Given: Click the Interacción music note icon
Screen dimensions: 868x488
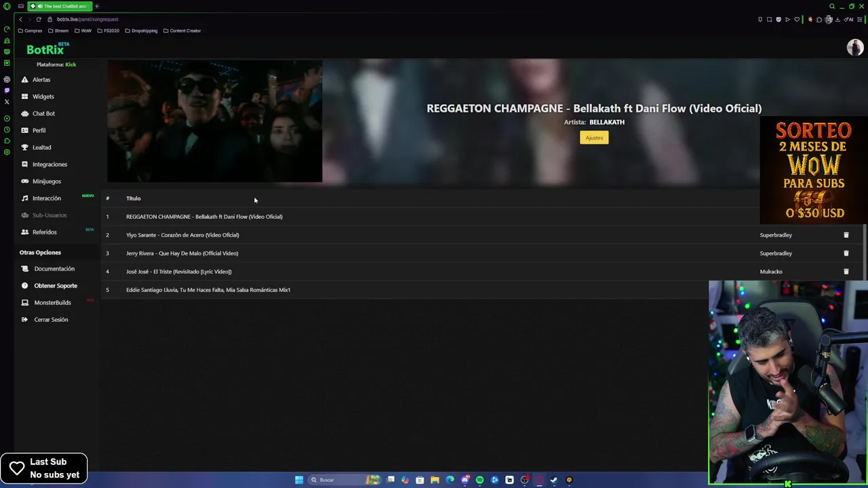Looking at the screenshot, I should point(24,198).
